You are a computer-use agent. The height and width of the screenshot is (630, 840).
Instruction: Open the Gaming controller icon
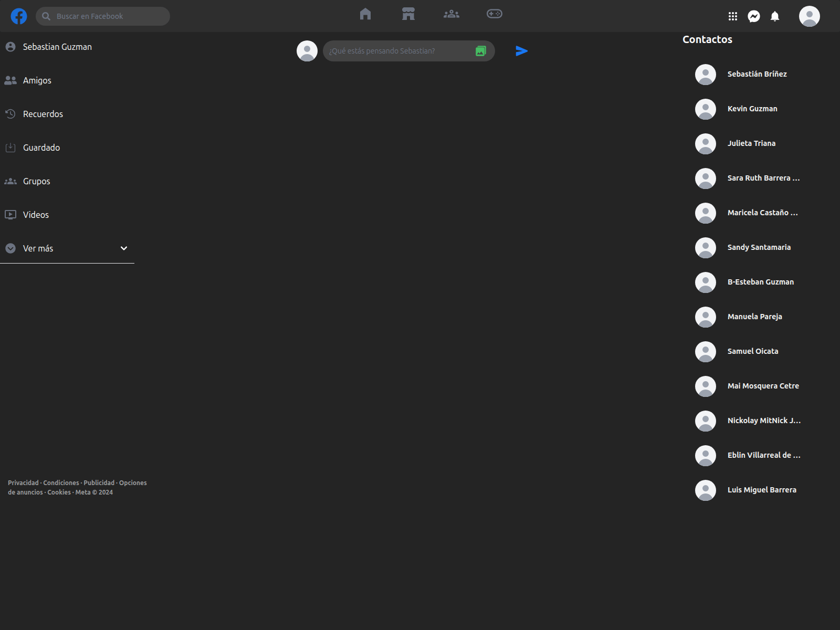coord(495,14)
